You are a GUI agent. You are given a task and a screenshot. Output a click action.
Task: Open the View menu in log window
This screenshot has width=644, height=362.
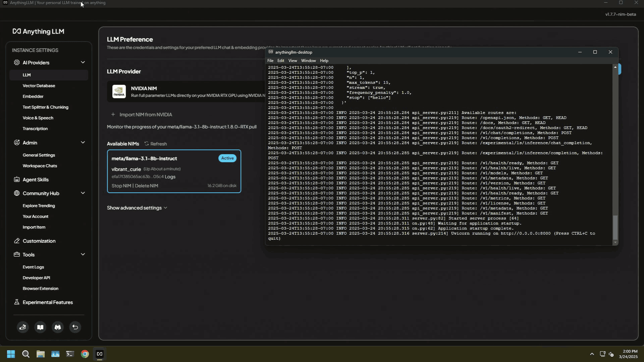point(292,61)
